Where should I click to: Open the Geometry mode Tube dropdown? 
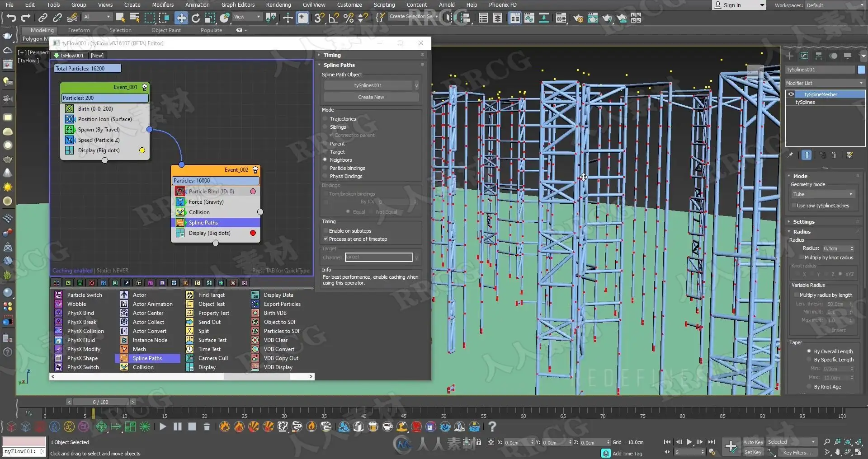824,194
